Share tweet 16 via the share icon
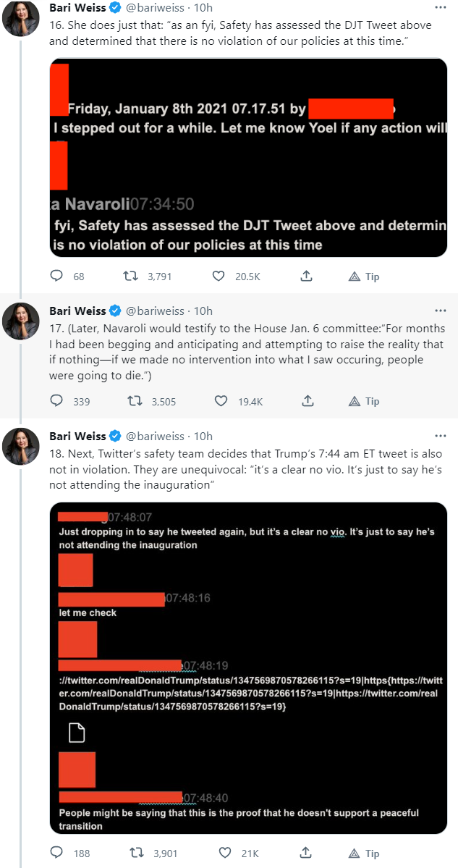Viewport: 458px width, 868px height. tap(306, 277)
